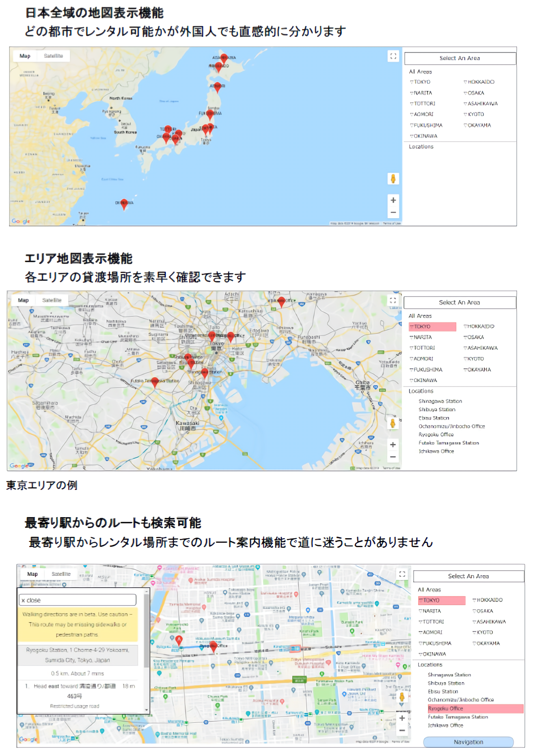Switch the Tokyo area map to Satellite view
The width and height of the screenshot is (535, 756).
(52, 300)
